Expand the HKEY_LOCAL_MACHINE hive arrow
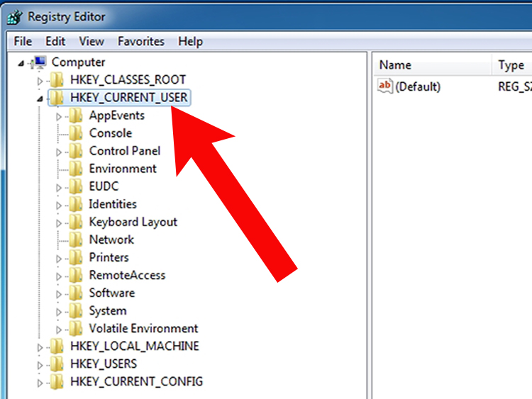The width and height of the screenshot is (532, 399). (40, 347)
